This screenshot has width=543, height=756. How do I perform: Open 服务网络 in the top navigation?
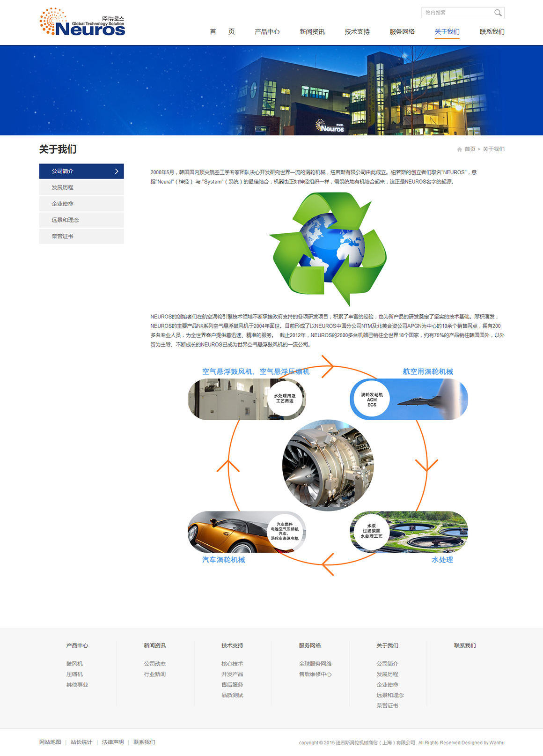pyautogui.click(x=402, y=32)
